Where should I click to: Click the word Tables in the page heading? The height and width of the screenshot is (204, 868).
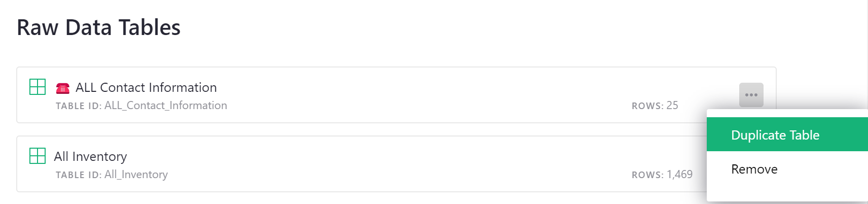pyautogui.click(x=149, y=27)
